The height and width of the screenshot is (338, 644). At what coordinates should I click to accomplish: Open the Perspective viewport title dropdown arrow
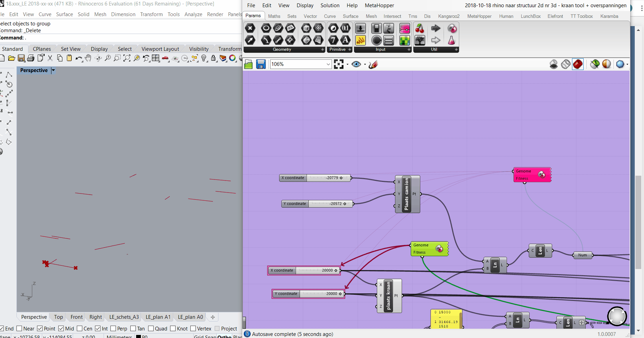(x=53, y=70)
